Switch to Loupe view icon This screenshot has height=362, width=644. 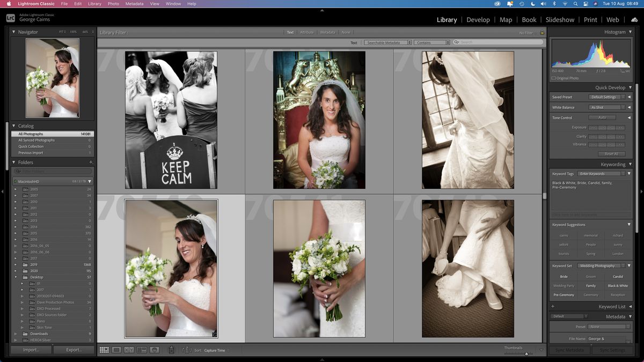[x=116, y=350]
